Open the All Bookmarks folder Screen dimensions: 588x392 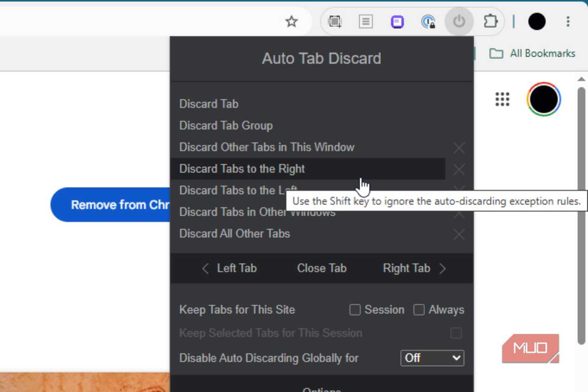[x=532, y=53]
